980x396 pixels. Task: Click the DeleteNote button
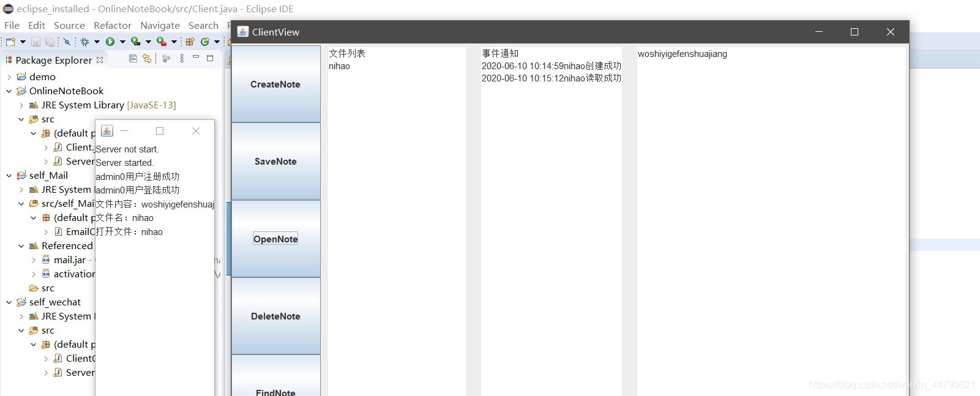pos(275,316)
